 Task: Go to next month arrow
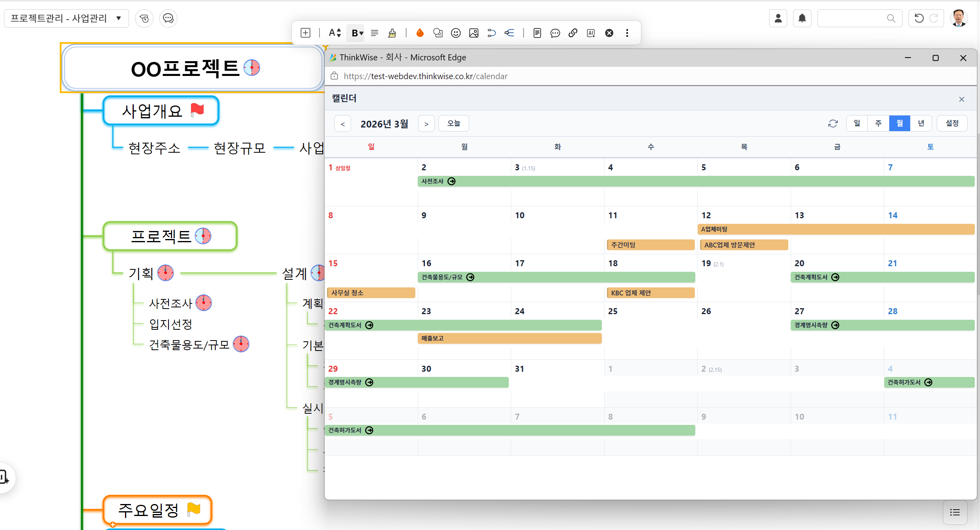pos(426,124)
